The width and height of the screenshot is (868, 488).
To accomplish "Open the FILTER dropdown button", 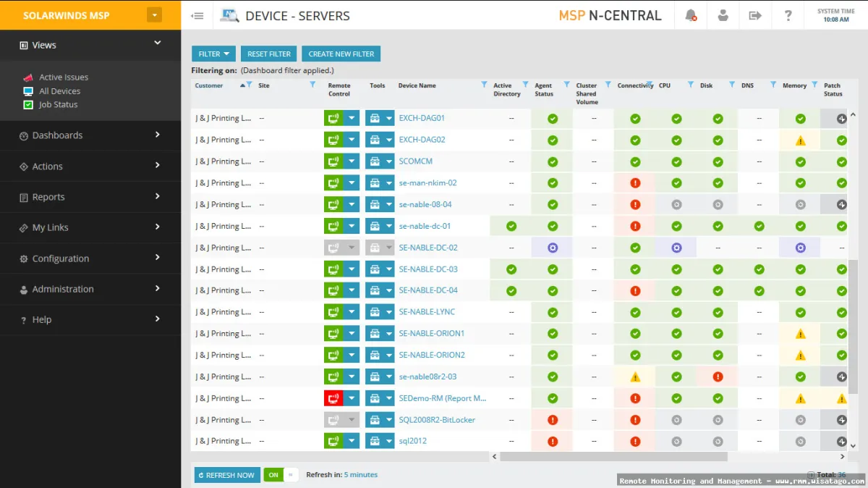I will point(214,54).
